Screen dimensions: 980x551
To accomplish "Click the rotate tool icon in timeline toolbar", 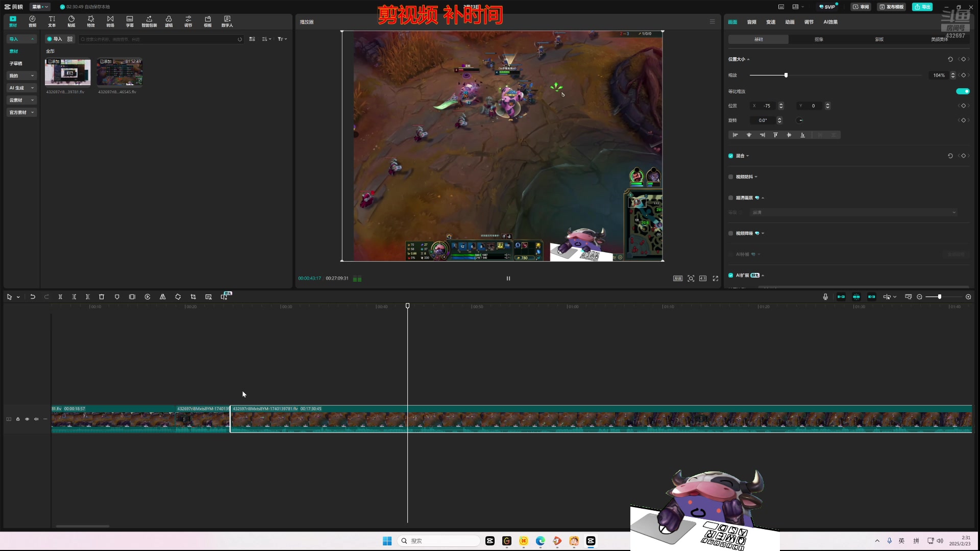I will point(178,297).
